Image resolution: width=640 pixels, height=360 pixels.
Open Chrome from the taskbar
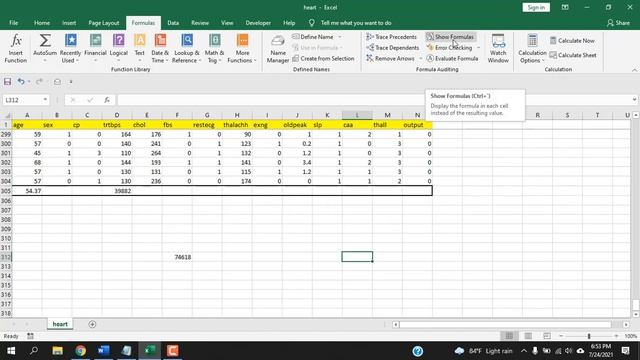(80, 351)
